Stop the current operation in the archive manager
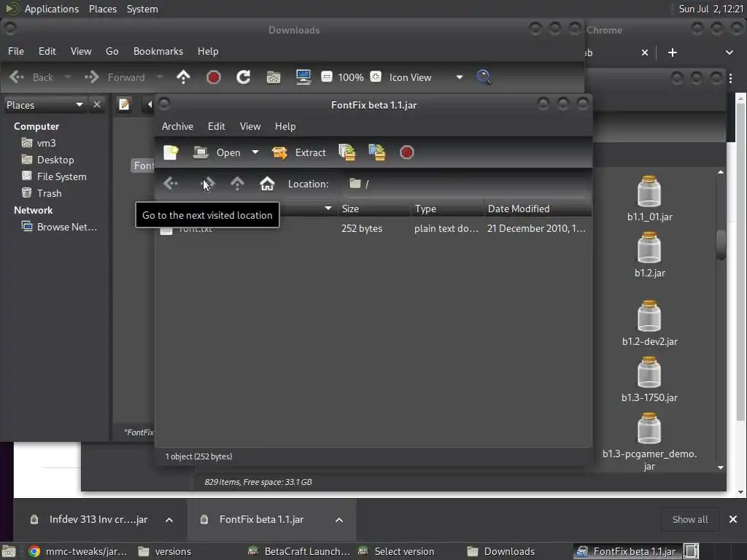The width and height of the screenshot is (747, 560). tap(407, 152)
